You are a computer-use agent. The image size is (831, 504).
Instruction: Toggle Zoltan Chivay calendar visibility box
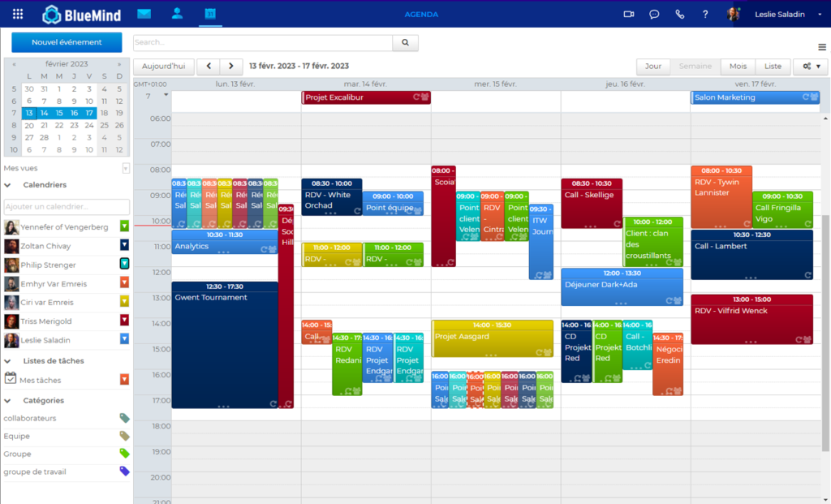(x=124, y=245)
